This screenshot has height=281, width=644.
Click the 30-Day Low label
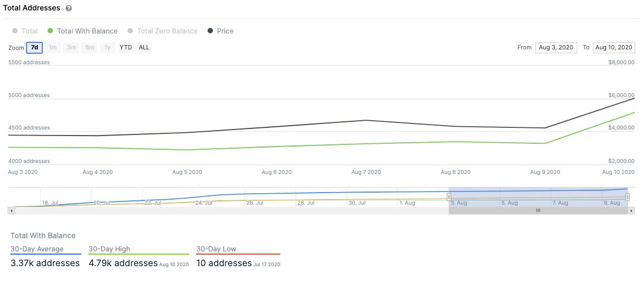[216, 249]
